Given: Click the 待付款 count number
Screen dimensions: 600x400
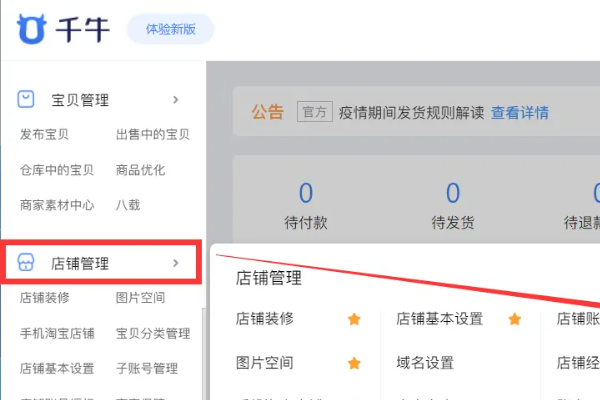Looking at the screenshot, I should point(306,192).
